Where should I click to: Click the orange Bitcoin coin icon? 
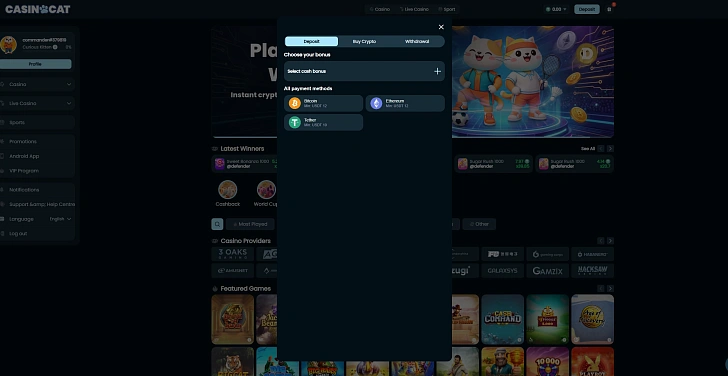point(295,103)
